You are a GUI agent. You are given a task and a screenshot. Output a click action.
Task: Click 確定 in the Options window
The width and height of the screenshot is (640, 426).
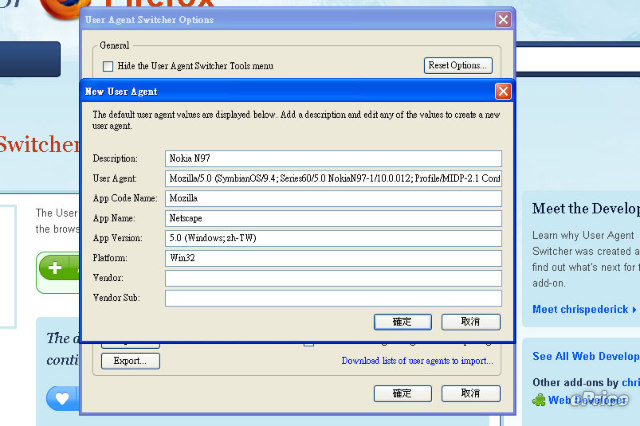click(x=402, y=393)
